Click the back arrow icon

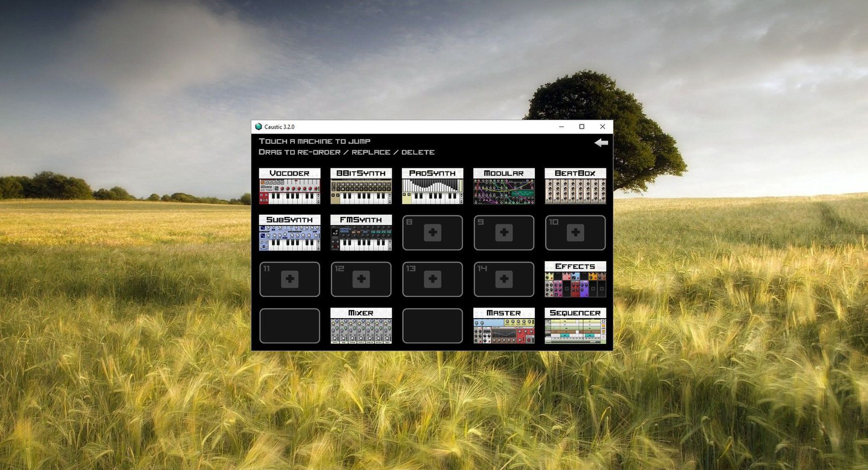pos(601,143)
